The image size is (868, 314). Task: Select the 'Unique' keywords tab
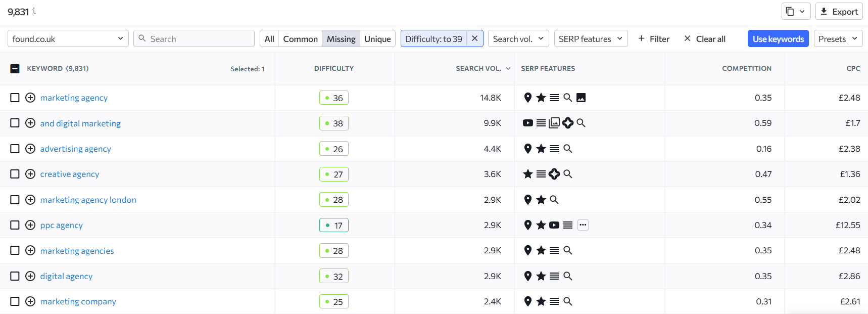pos(377,39)
